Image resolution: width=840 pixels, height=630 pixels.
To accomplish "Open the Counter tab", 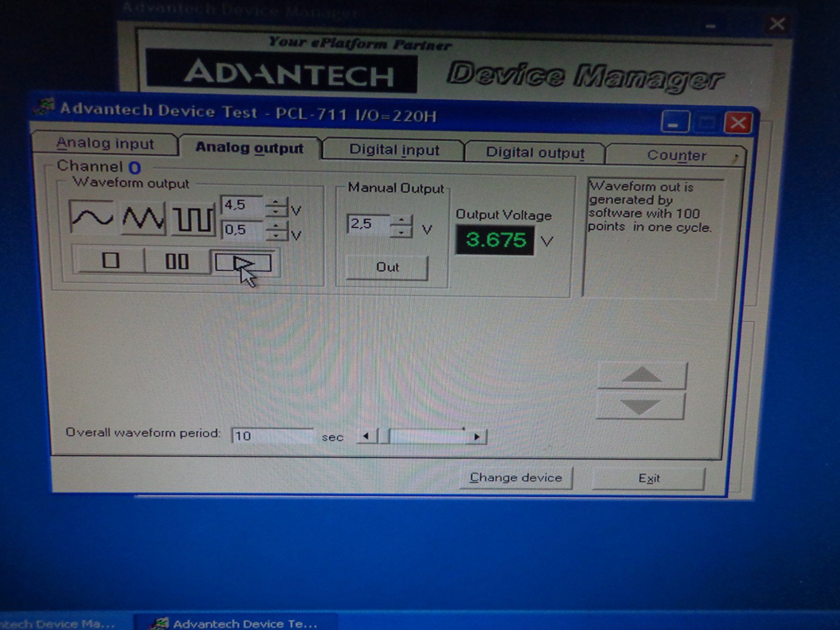I will [676, 155].
